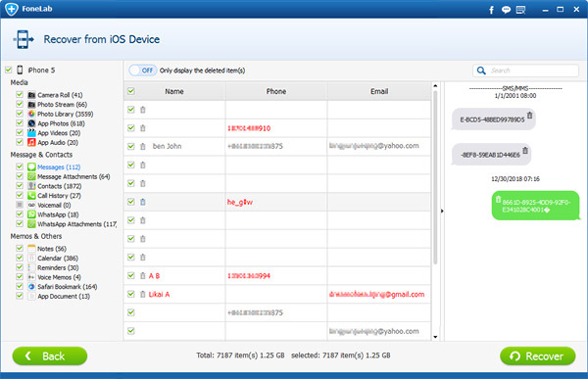Collapse the message preview panel with the side arrow
Image resolution: width=588 pixels, height=379 pixels.
[x=442, y=212]
